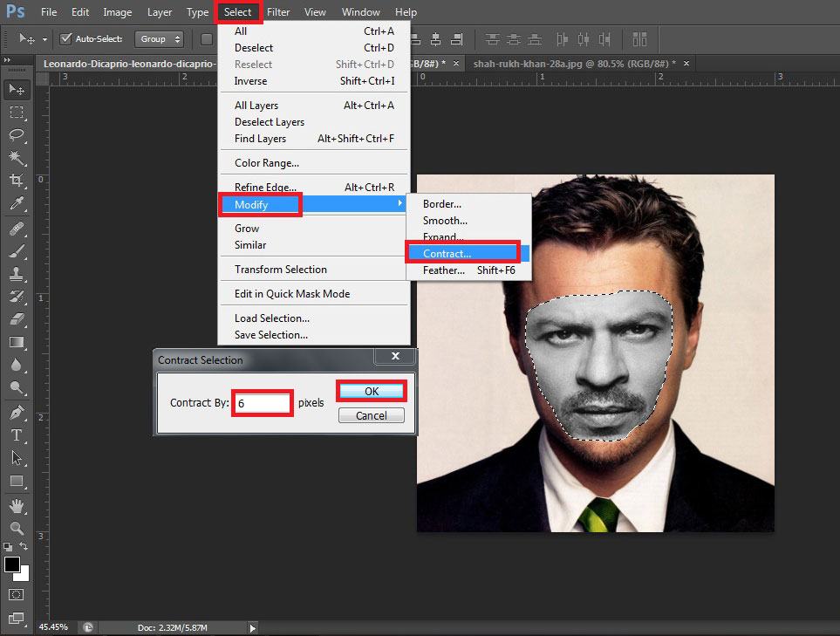Screen dimensions: 840x636
Task: Select the History Brush tool
Action: 17,297
